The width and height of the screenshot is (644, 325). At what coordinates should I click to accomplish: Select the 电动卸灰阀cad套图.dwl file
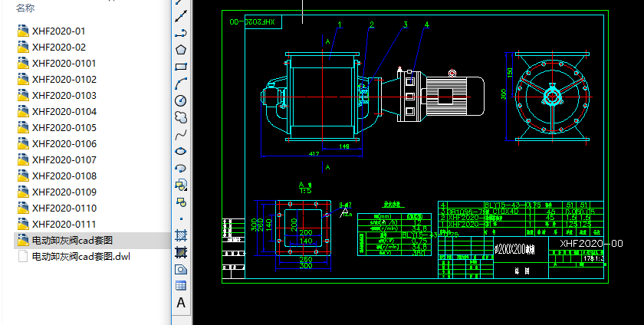[75, 257]
